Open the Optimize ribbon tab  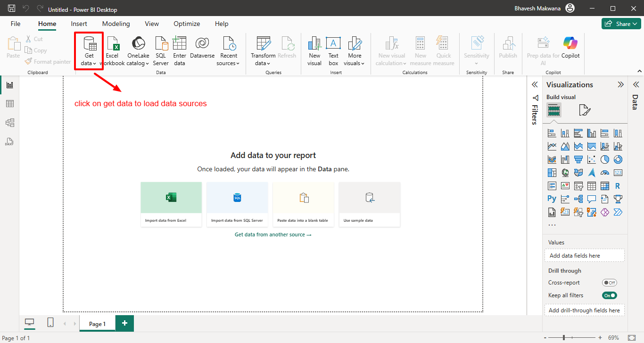click(x=187, y=24)
